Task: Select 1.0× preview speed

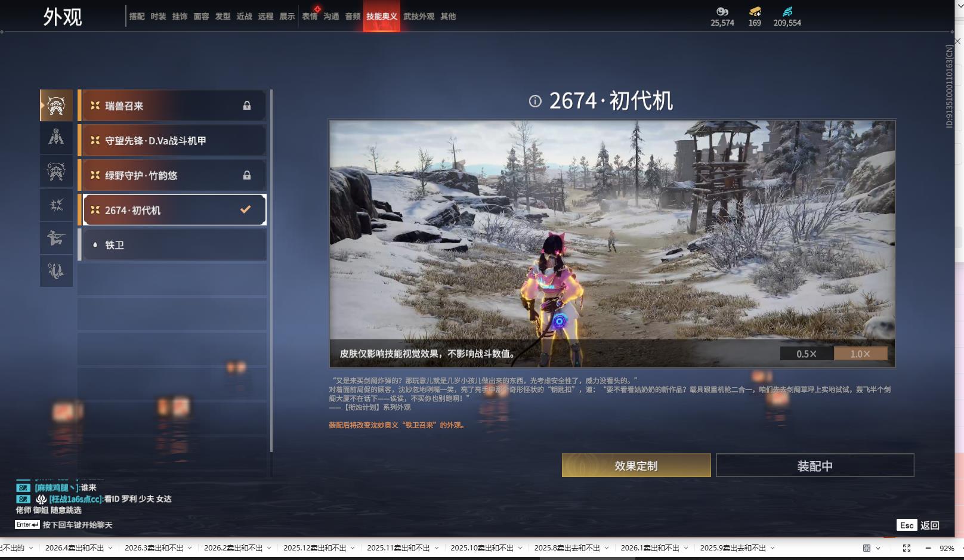Action: tap(860, 354)
